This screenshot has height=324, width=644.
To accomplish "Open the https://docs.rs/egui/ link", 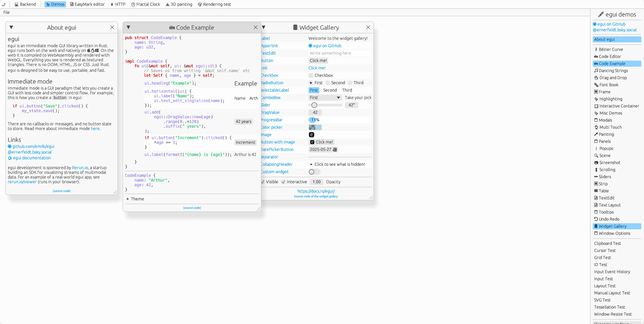I will coord(316,191).
